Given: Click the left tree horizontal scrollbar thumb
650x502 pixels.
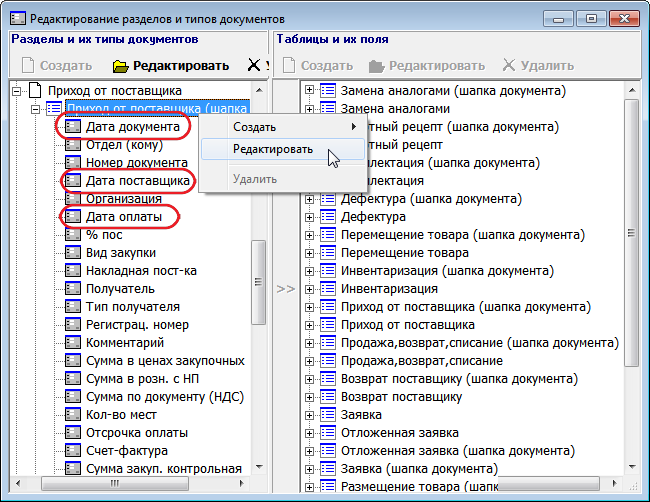Looking at the screenshot, I should (115, 483).
